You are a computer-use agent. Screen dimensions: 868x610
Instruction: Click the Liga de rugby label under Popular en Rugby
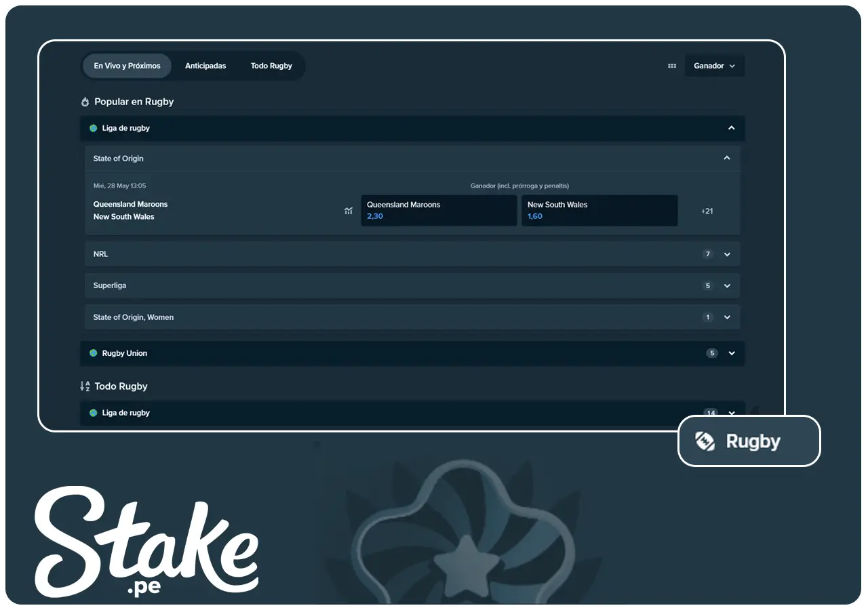126,128
